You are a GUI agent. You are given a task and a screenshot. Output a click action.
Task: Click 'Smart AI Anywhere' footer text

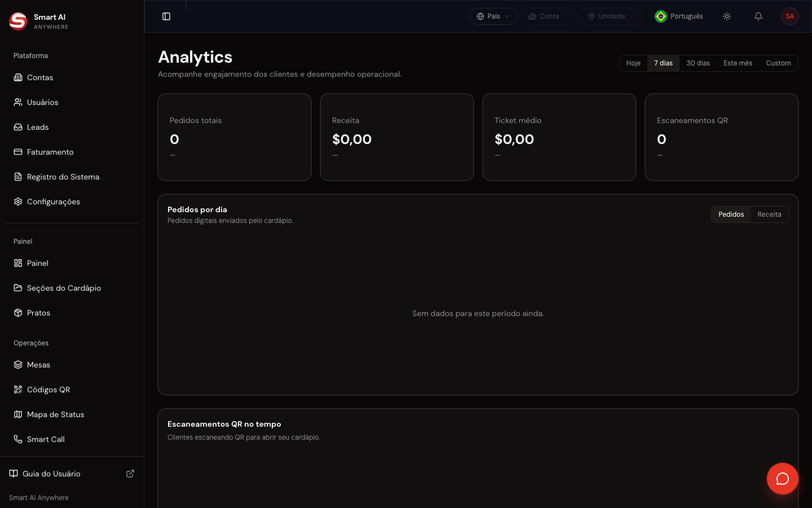(x=39, y=498)
